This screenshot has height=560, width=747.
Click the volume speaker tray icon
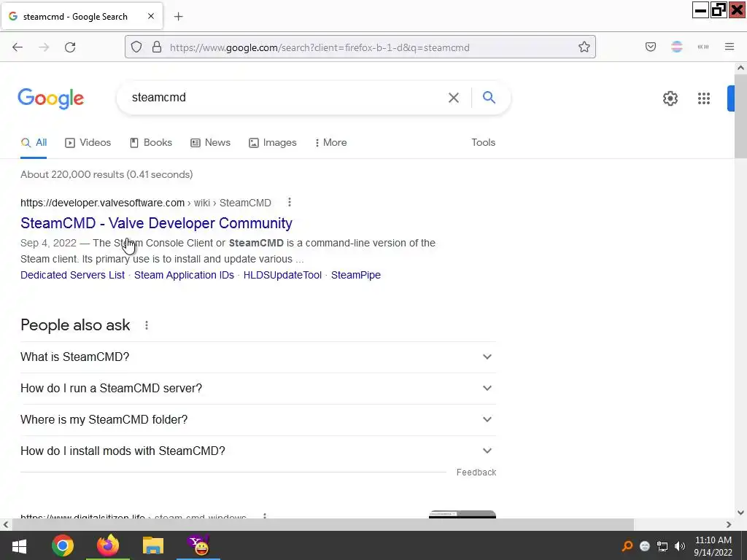(x=680, y=546)
